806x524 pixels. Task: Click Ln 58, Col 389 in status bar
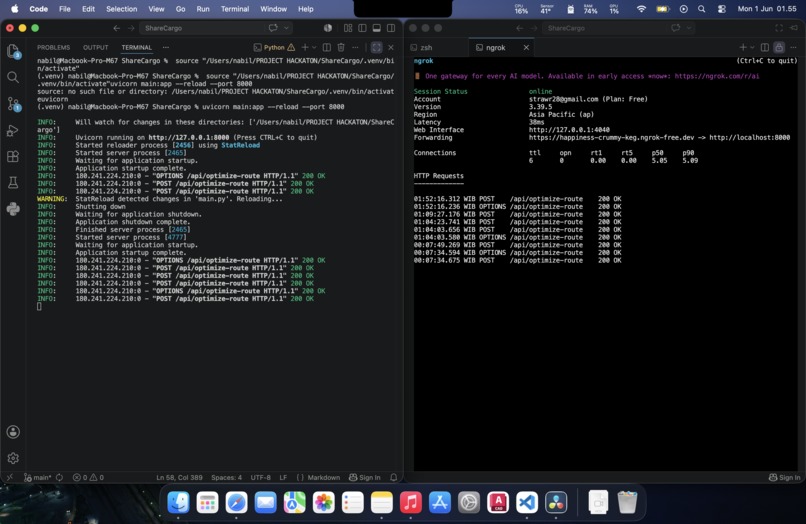[x=179, y=477]
